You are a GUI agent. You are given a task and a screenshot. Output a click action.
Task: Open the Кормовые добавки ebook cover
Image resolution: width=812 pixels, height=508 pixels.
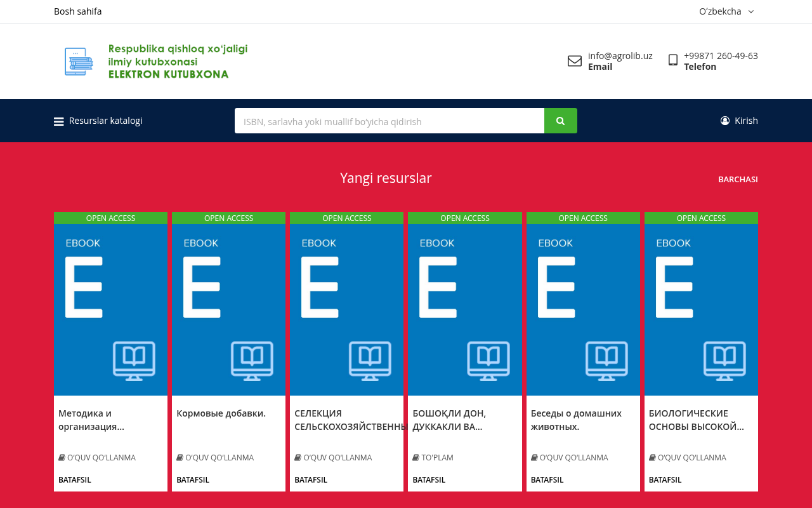pos(228,310)
